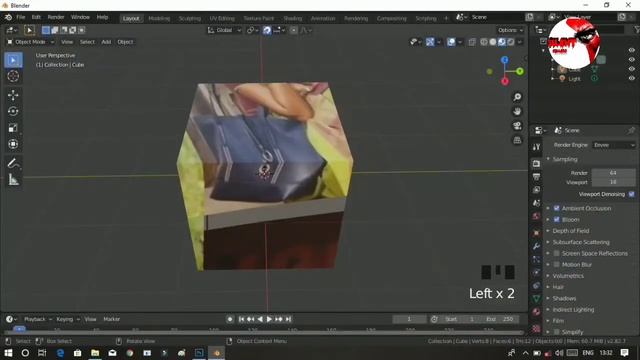Toggle the snap magnet in header
This screenshot has width=640, height=360.
tap(267, 30)
